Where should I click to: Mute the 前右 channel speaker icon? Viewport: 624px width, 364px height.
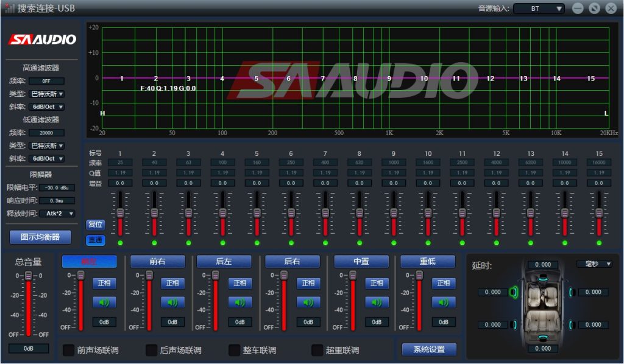pos(172,302)
